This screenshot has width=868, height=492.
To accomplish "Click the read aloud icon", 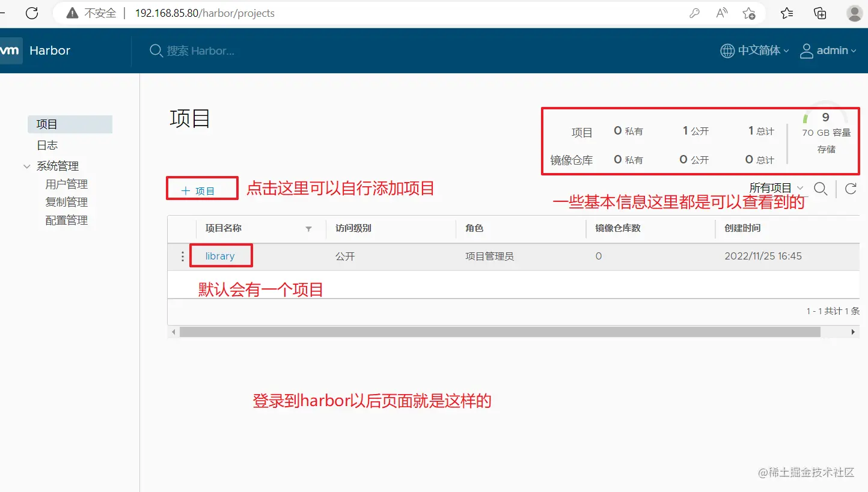I will [x=722, y=13].
